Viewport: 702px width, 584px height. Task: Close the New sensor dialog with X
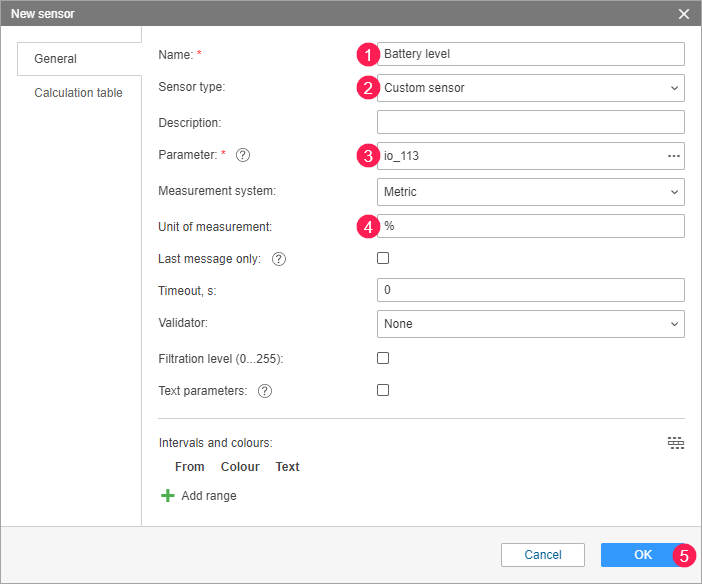[x=684, y=13]
